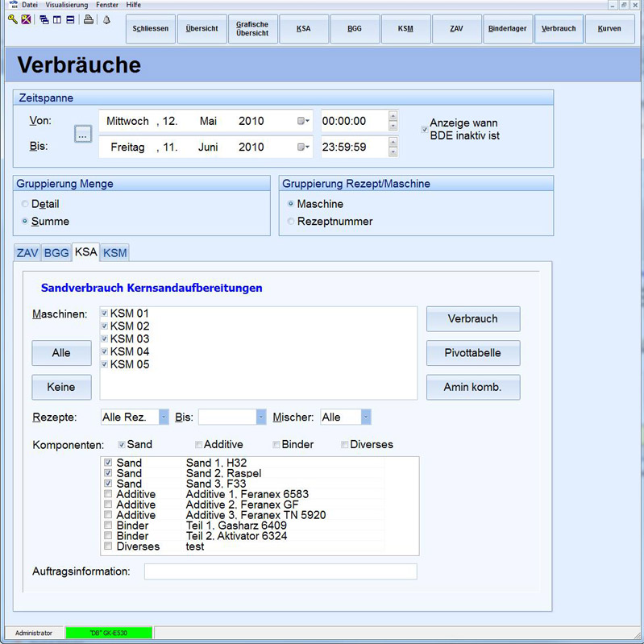644x644 pixels.
Task: Click the Übersicht button
Action: pyautogui.click(x=202, y=29)
